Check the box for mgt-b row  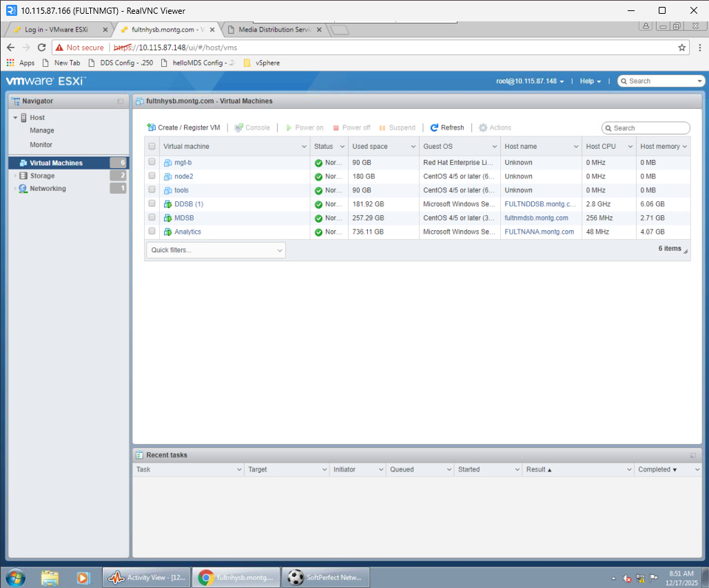tap(152, 162)
